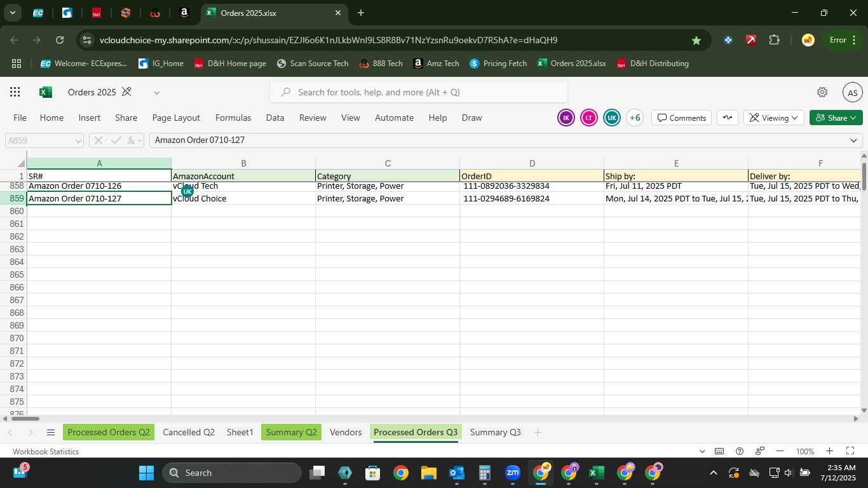The width and height of the screenshot is (868, 488).
Task: Click the search box for tools and help
Action: click(x=419, y=92)
